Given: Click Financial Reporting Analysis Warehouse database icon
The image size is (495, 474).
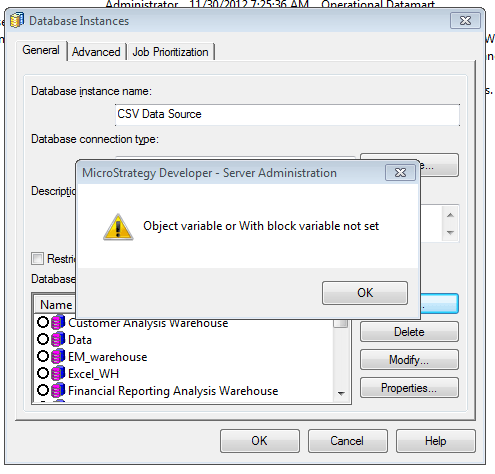Looking at the screenshot, I should point(58,390).
